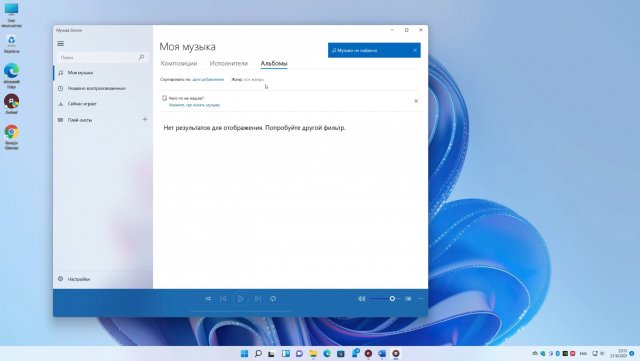This screenshot has width=640, height=361.
Task: Open Widgets on taskbar
Action: tap(286, 354)
